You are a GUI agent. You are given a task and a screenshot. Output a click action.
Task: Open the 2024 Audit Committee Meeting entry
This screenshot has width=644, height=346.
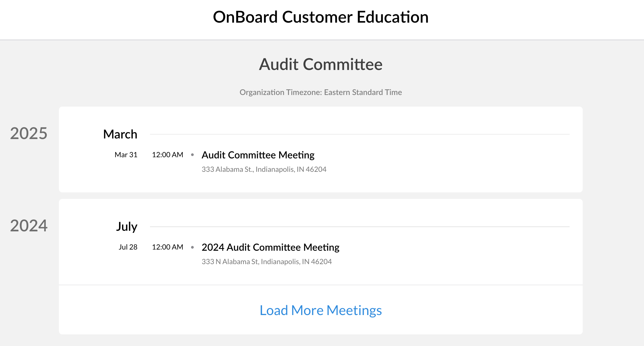pos(270,247)
